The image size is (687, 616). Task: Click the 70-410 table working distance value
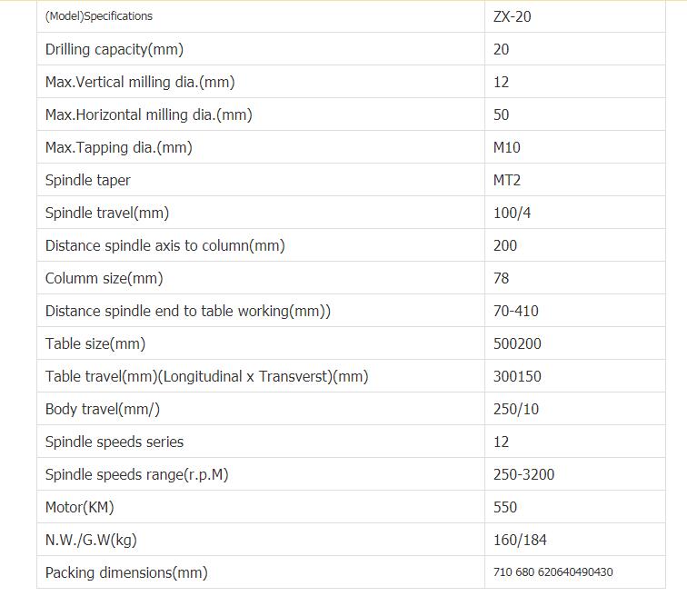(515, 311)
